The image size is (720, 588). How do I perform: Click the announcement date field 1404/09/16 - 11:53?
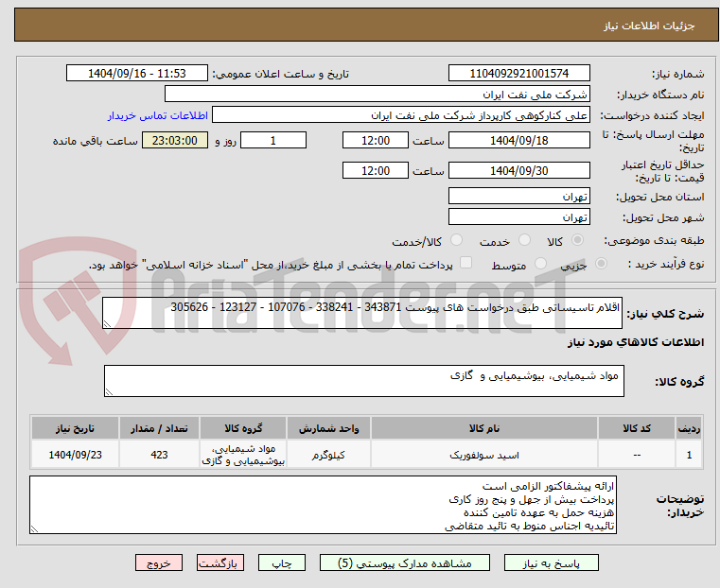pyautogui.click(x=137, y=74)
